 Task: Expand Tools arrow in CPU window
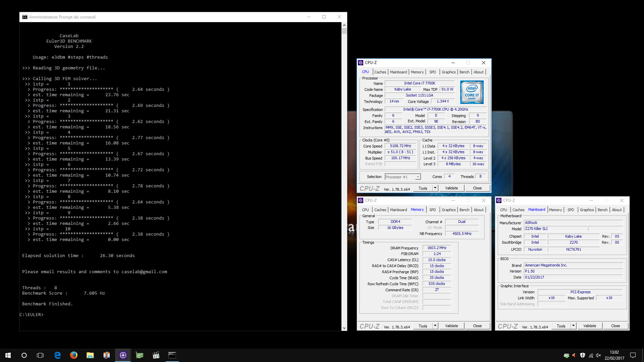435,188
